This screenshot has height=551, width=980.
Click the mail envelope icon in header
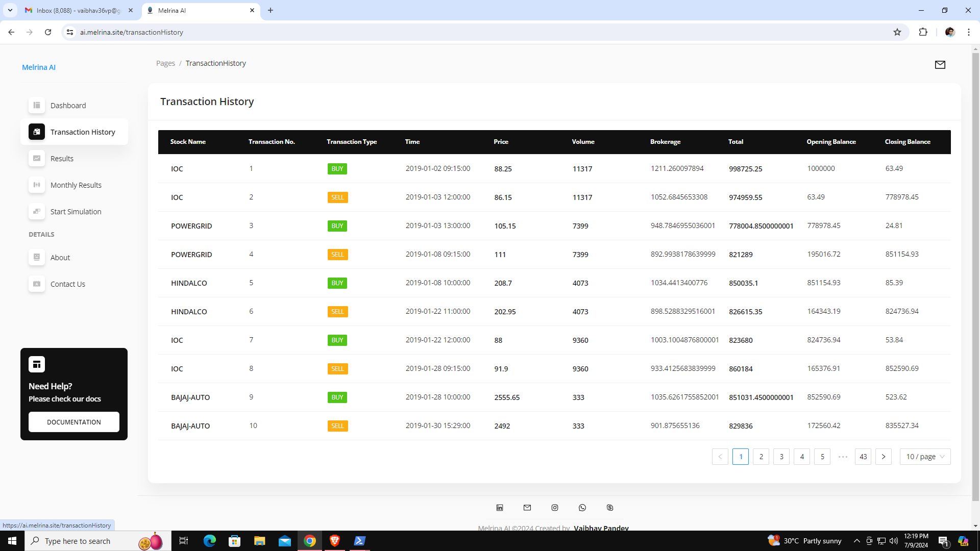(x=940, y=65)
